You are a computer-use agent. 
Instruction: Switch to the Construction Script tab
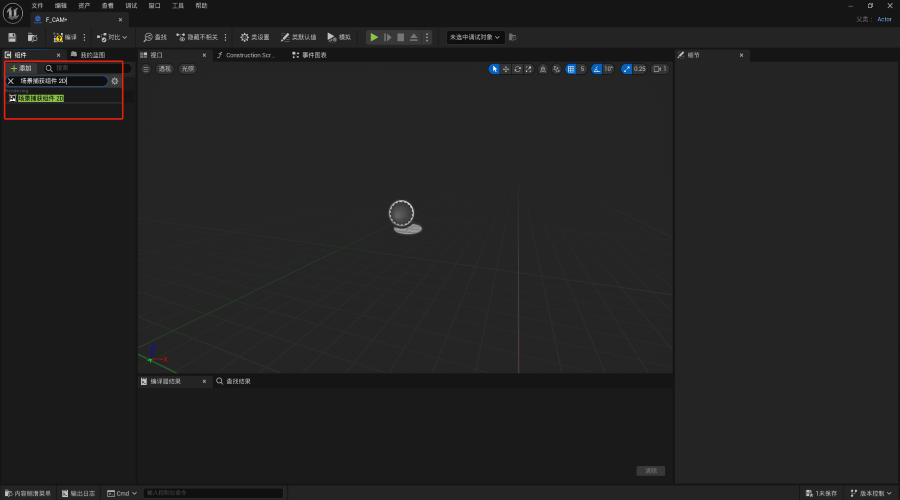click(247, 55)
